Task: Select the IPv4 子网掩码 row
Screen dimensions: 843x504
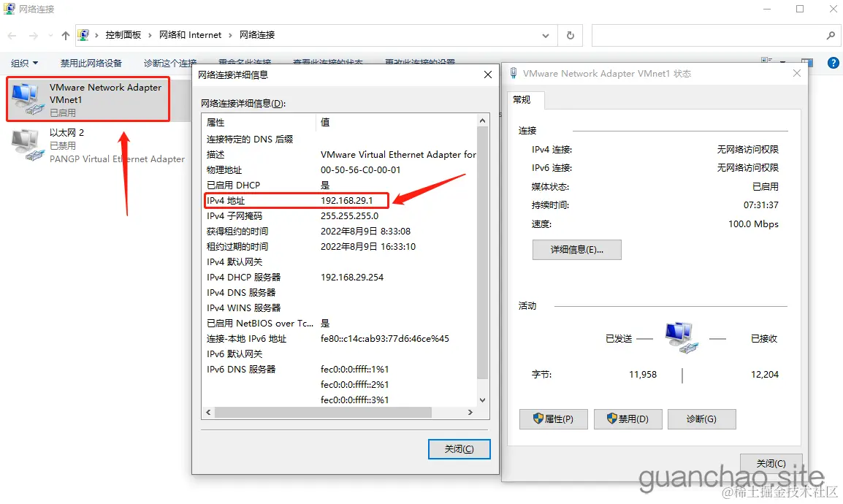Action: tap(339, 215)
